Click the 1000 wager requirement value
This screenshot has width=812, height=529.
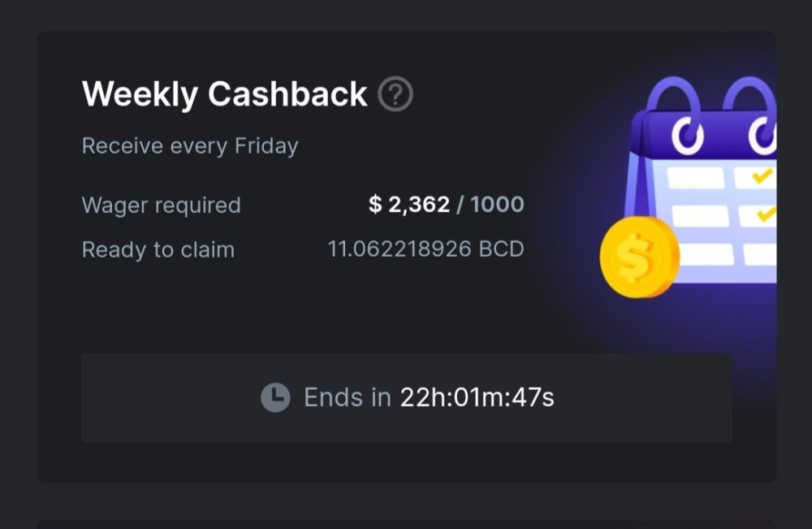tap(497, 205)
